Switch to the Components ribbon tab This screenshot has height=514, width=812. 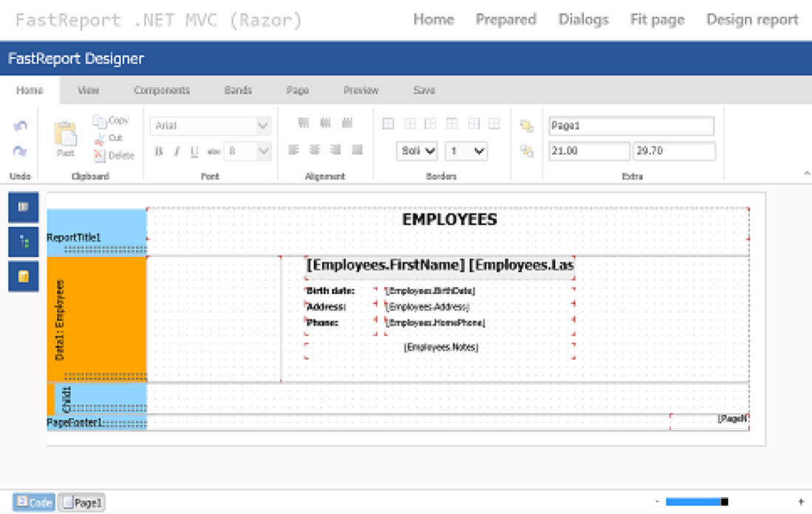click(x=162, y=90)
